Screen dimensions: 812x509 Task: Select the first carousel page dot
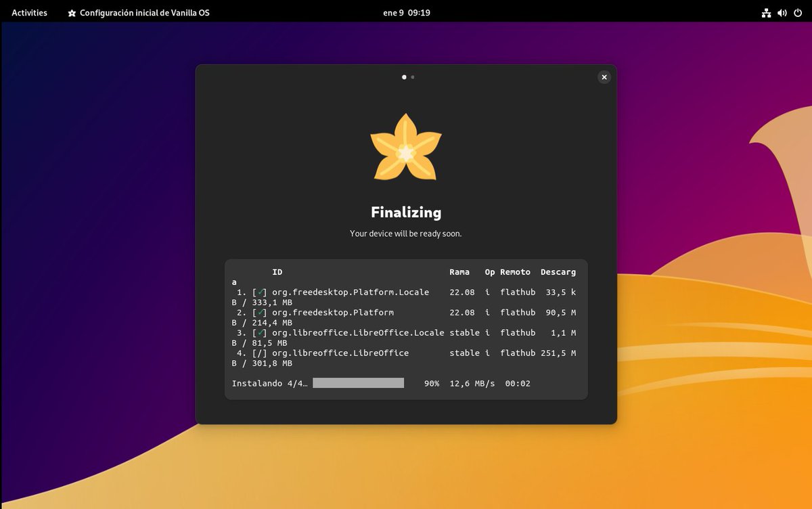[404, 77]
